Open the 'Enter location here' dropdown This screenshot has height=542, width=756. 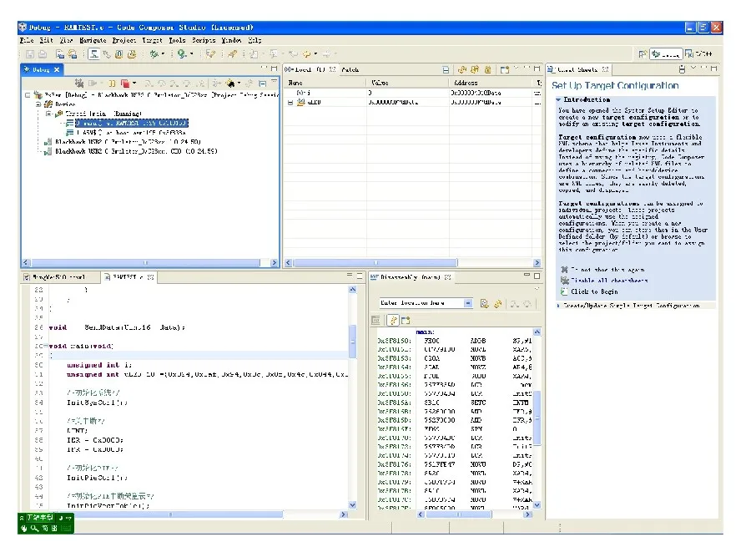click(x=467, y=303)
